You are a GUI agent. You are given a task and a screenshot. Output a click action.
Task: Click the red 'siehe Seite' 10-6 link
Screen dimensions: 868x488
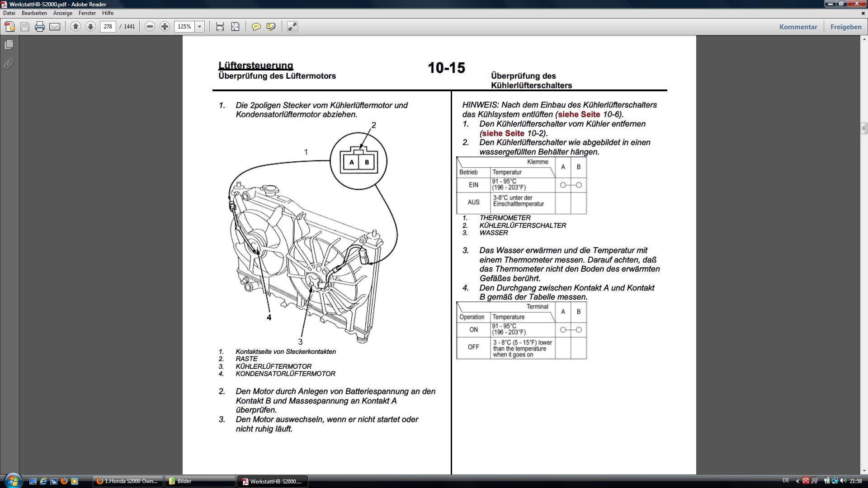579,114
